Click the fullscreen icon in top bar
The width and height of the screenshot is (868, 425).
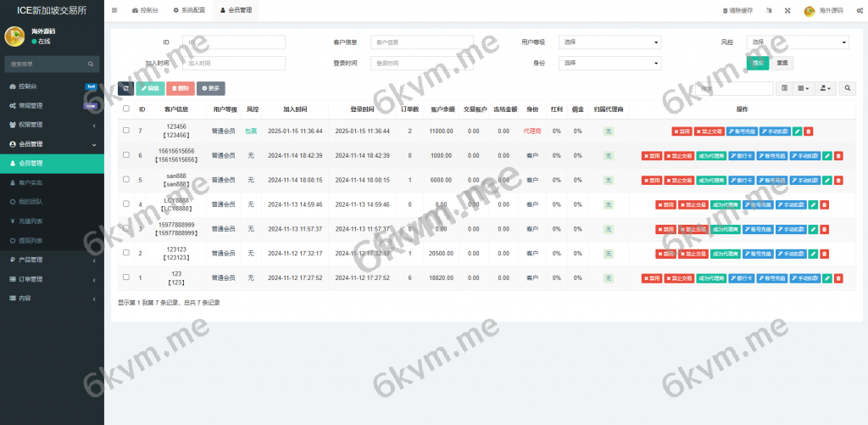tap(787, 10)
